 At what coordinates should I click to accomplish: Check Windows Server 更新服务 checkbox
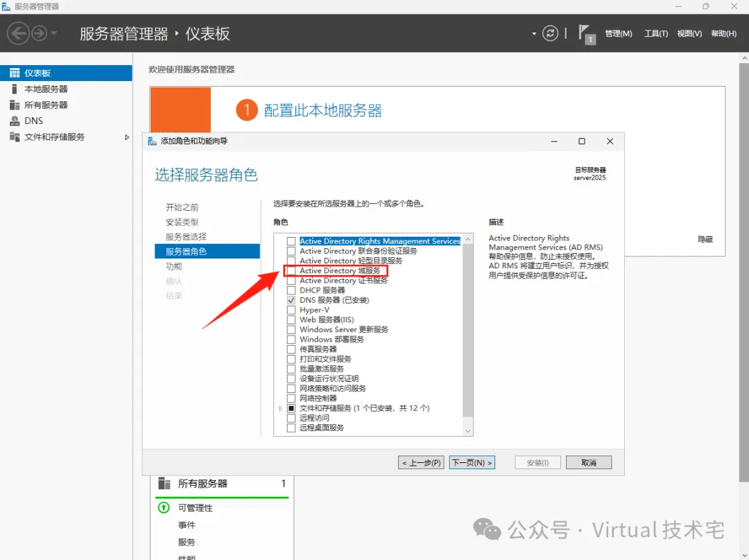[x=291, y=329]
